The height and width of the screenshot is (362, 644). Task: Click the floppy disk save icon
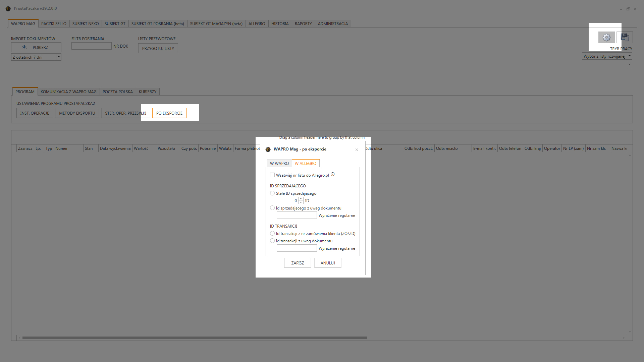[625, 38]
